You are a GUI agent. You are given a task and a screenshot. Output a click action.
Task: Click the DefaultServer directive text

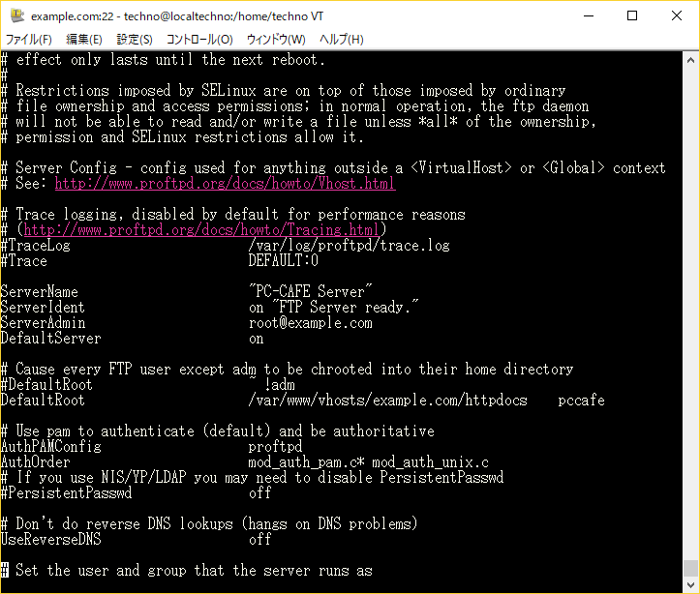(x=50, y=338)
